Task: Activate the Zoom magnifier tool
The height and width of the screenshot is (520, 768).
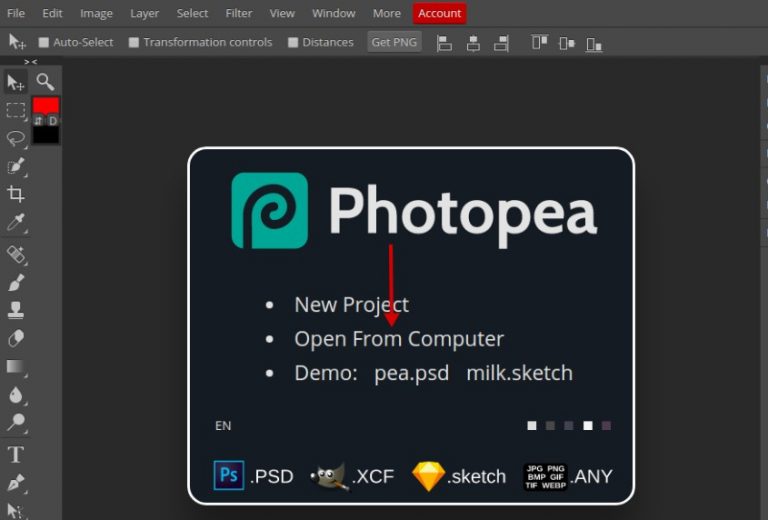Action: (x=45, y=82)
